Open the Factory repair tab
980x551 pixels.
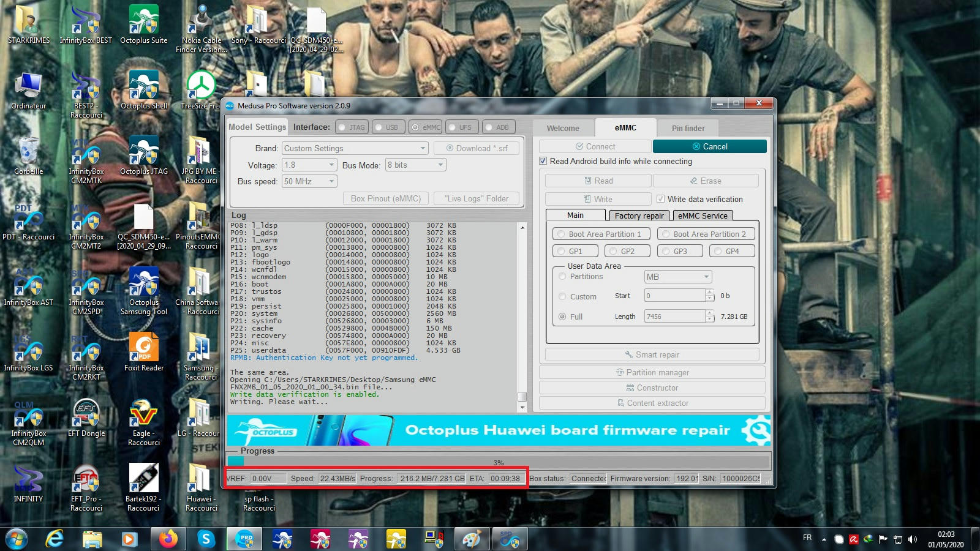639,215
